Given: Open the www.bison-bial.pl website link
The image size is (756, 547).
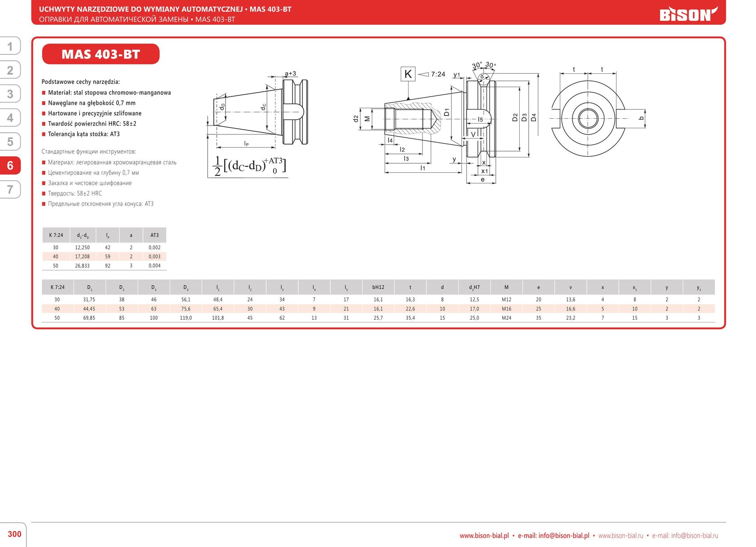Looking at the screenshot, I should point(484,535).
